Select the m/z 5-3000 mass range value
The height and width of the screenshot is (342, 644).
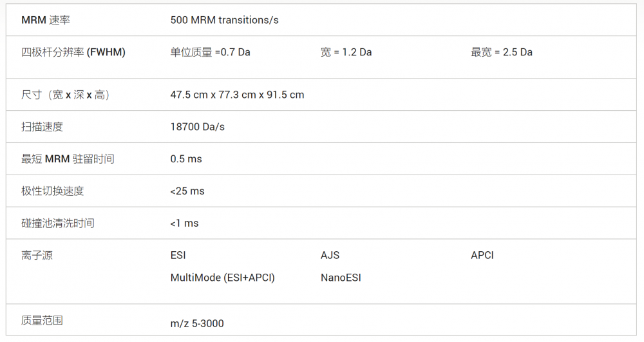click(197, 323)
